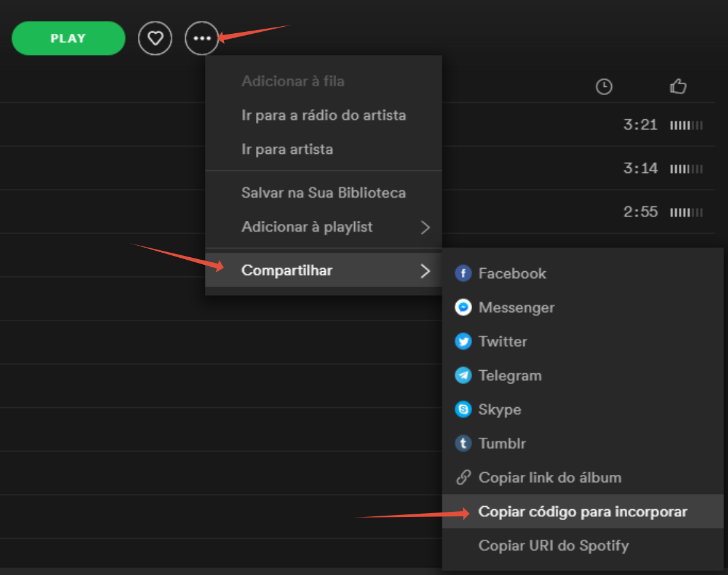728x575 pixels.
Task: Share via Tumblr label
Action: [502, 443]
